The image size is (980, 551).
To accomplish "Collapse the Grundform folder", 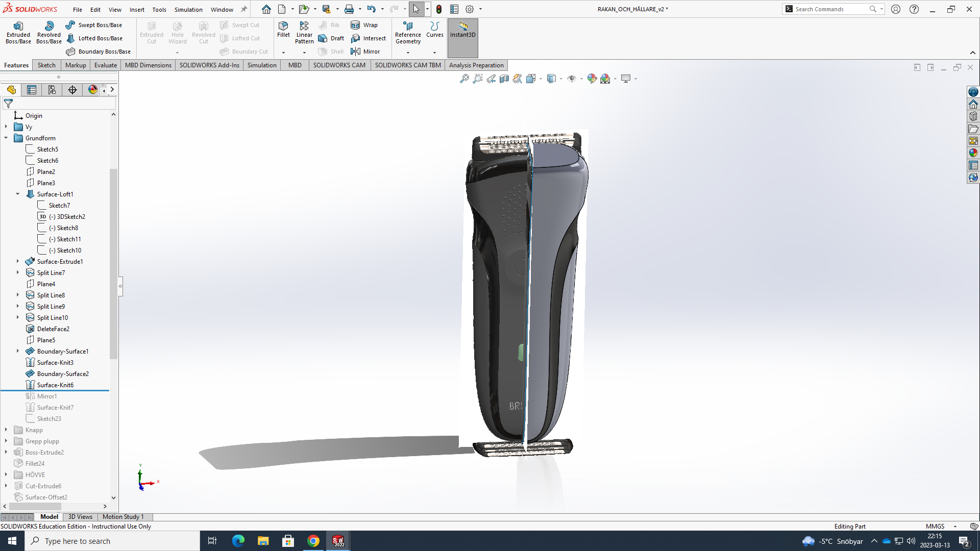I will [x=6, y=138].
